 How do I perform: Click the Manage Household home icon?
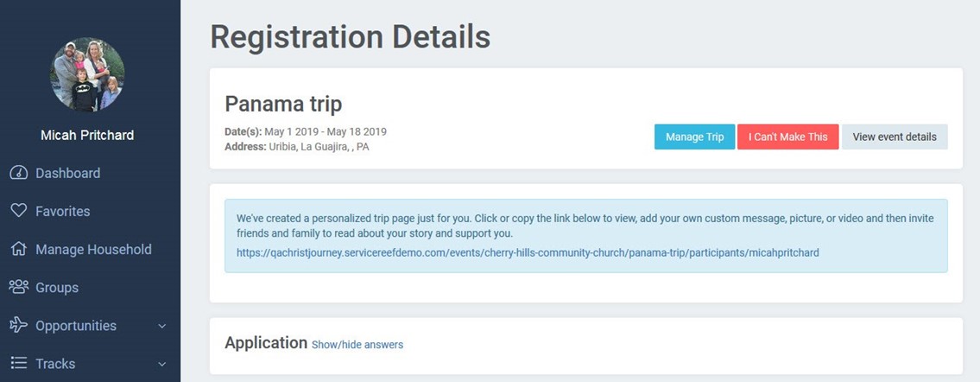tap(18, 249)
